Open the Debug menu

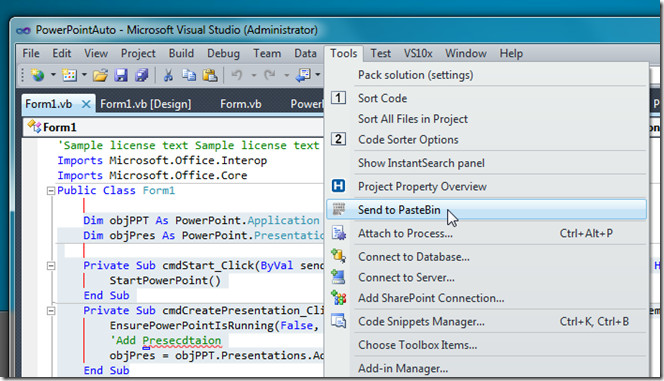pos(223,53)
